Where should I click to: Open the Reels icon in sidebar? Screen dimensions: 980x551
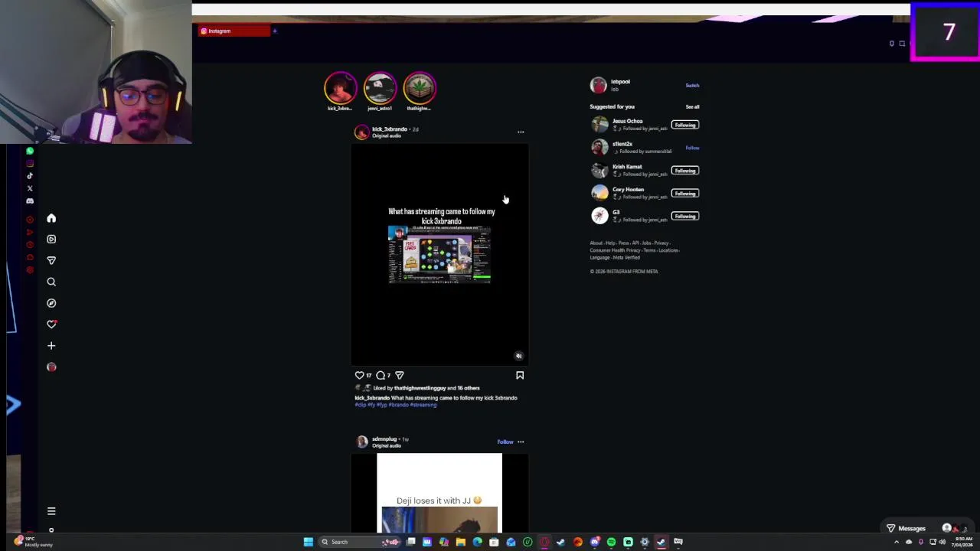(x=51, y=239)
